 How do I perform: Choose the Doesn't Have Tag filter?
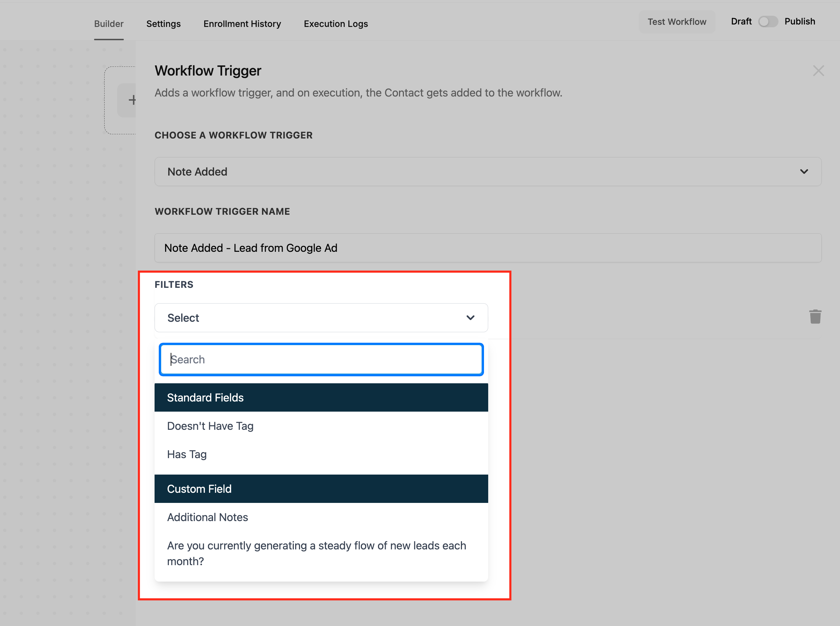coord(210,426)
